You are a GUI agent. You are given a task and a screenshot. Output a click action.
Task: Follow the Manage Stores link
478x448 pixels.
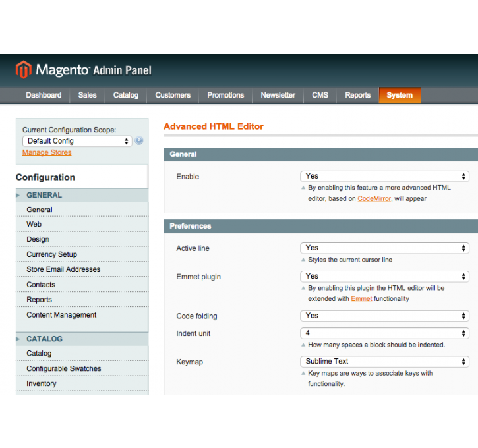tap(47, 152)
